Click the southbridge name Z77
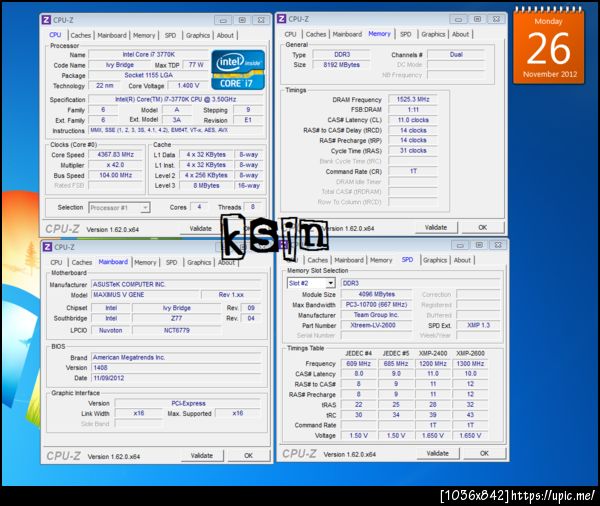The height and width of the screenshot is (506, 600). [x=176, y=318]
